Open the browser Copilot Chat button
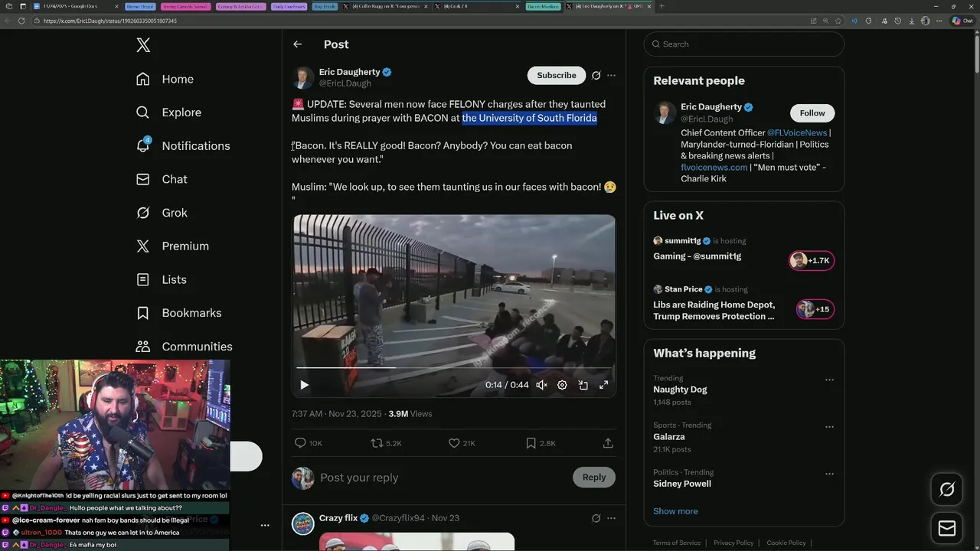The image size is (980, 551). (962, 21)
